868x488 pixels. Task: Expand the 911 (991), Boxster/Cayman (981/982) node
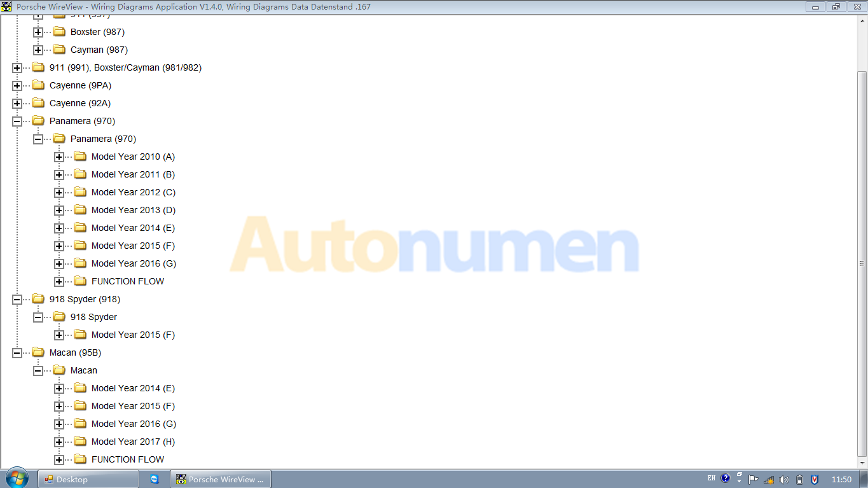(17, 67)
